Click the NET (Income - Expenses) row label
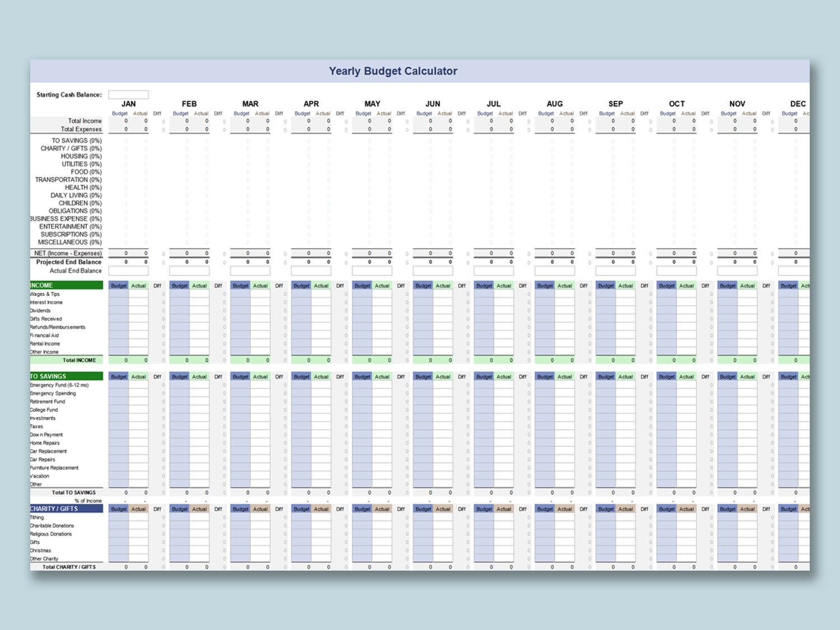840x630 pixels. (67, 253)
